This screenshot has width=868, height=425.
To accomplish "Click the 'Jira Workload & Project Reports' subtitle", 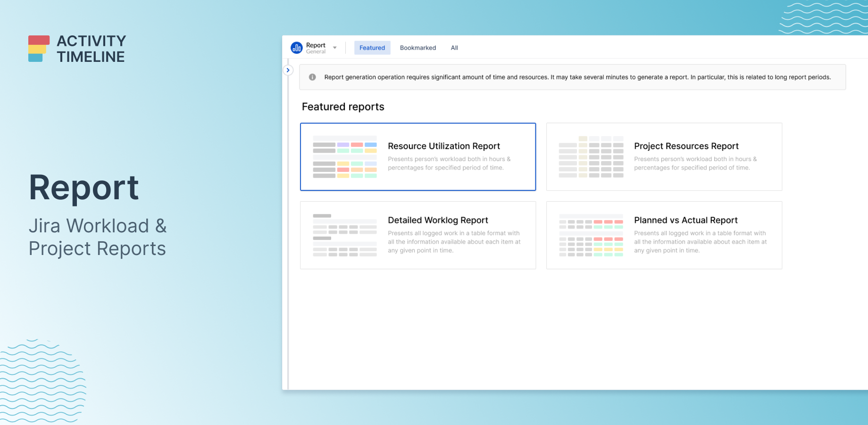I will point(97,237).
